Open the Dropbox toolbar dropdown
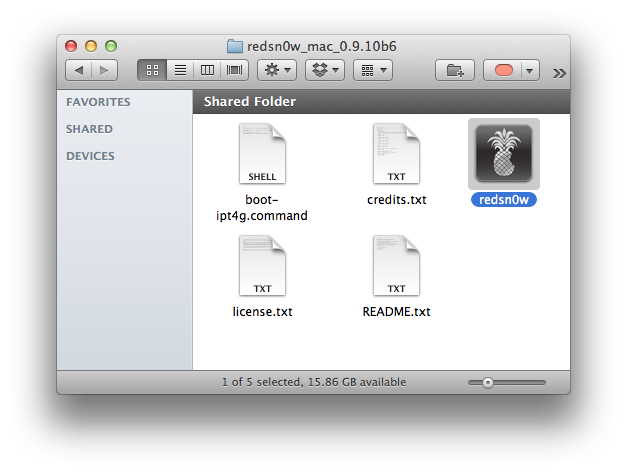This screenshot has height=473, width=627. pyautogui.click(x=324, y=71)
